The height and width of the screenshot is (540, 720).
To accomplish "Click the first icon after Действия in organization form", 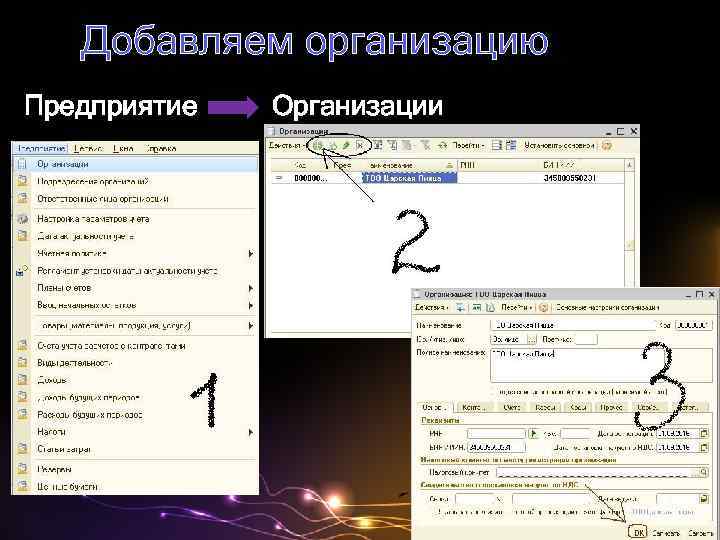I will pos(460,307).
